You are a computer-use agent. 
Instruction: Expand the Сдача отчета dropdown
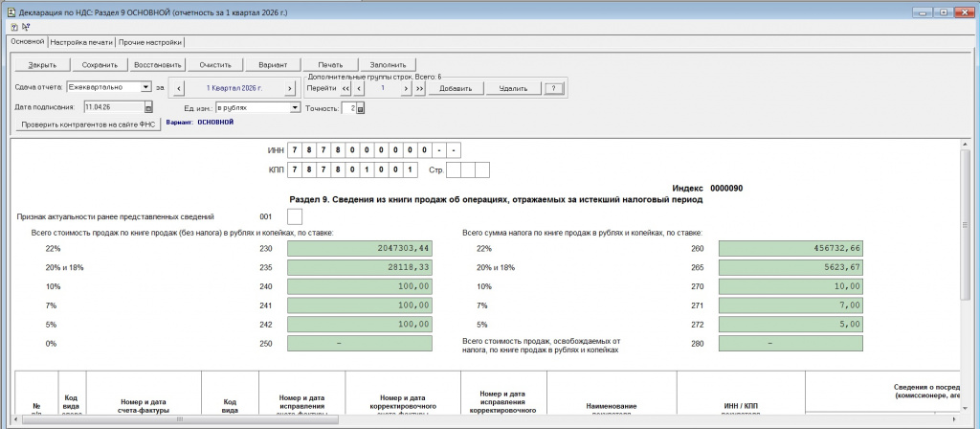pos(145,87)
